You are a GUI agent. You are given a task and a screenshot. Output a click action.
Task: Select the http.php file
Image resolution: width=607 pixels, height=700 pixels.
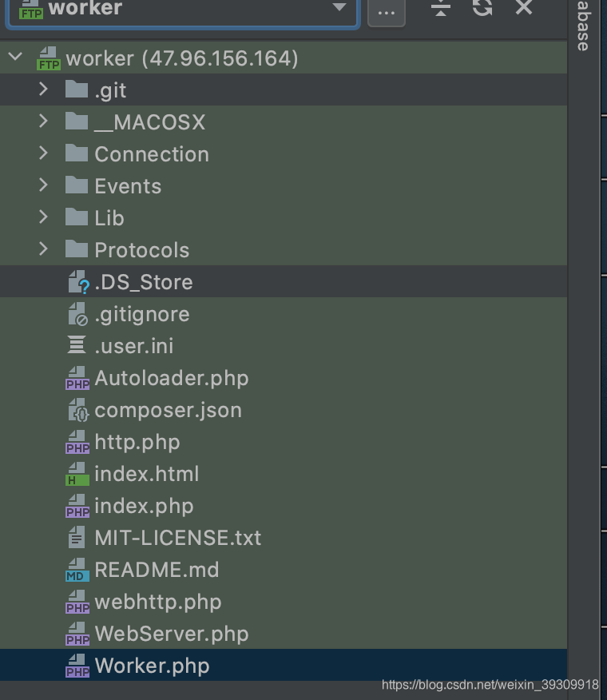pyautogui.click(x=137, y=441)
